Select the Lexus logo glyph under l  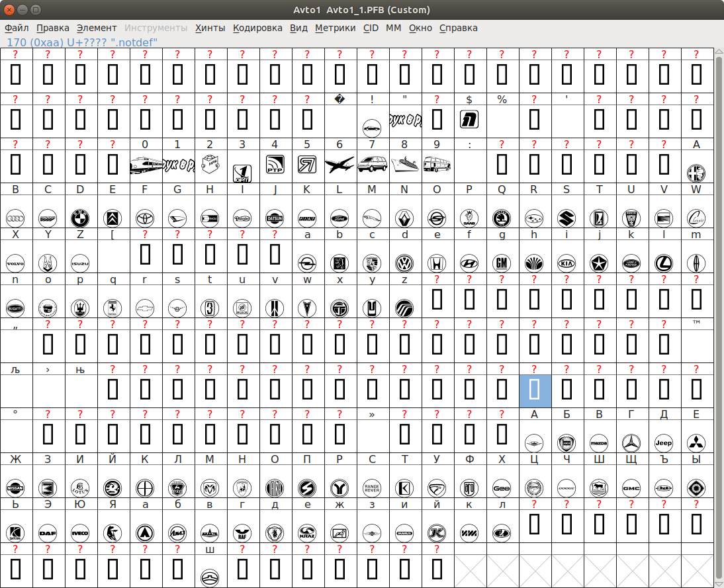[664, 263]
